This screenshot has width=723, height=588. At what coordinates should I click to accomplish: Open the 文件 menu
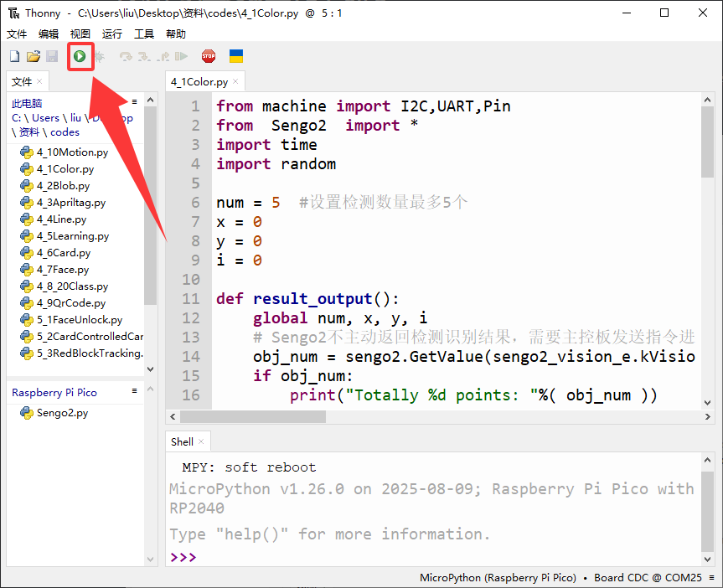pos(17,34)
